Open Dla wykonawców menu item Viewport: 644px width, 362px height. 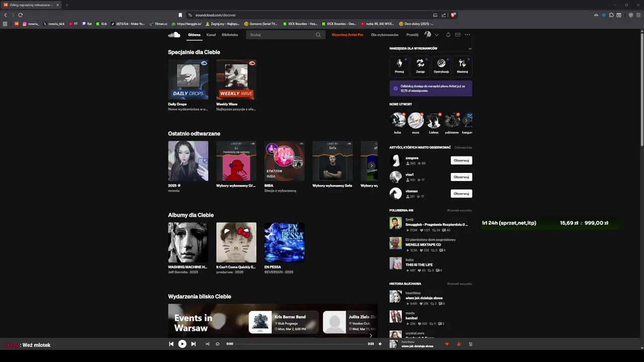tap(385, 35)
